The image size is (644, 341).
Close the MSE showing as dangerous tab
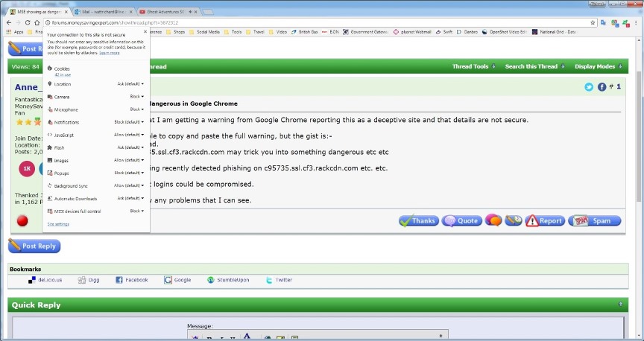pyautogui.click(x=66, y=12)
